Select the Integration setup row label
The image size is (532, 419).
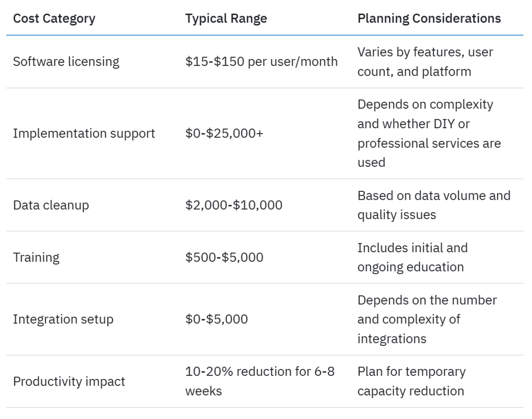63,320
